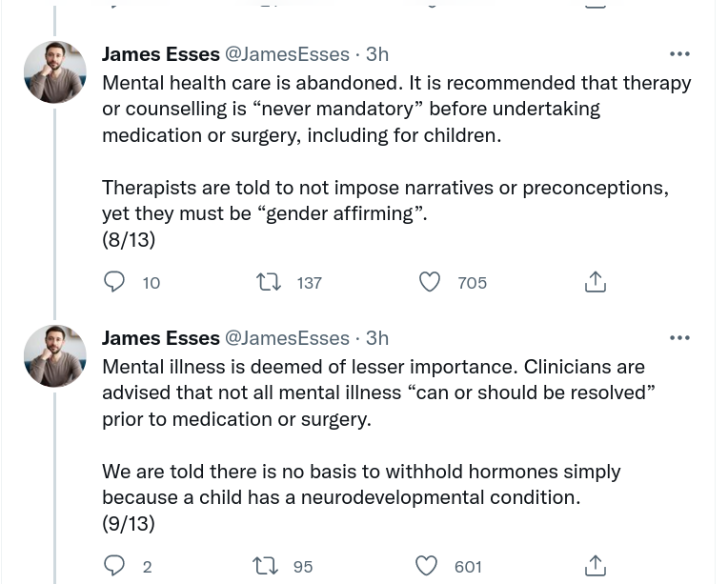
Task: Open James Esses name on the (9/13) tweet
Action: [160, 338]
